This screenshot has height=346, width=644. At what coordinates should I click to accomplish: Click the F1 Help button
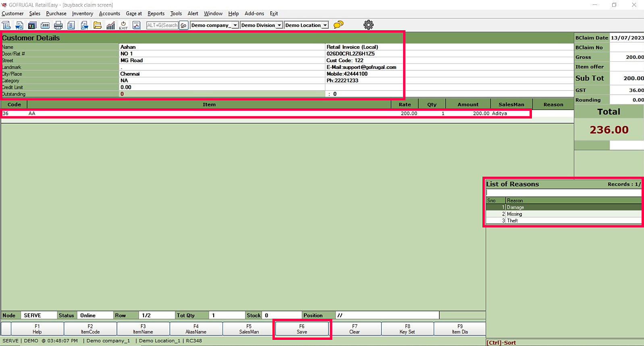[x=37, y=329]
